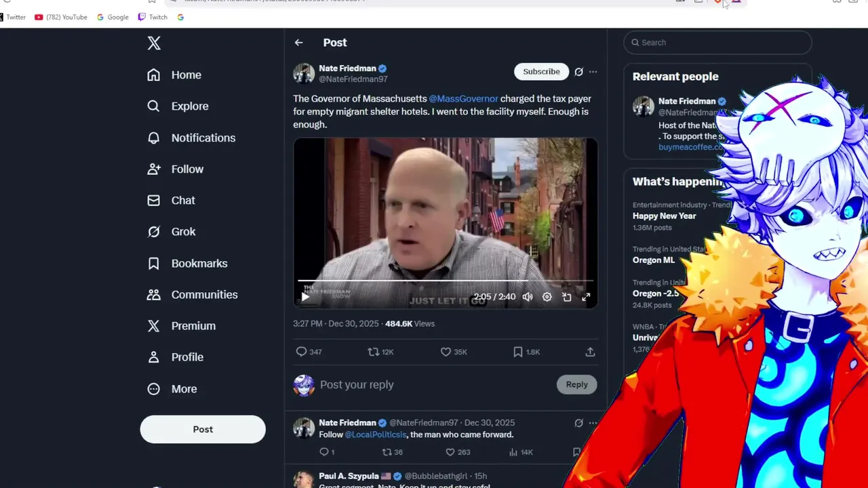
Task: Seek on the video progress bar
Action: tap(445, 280)
